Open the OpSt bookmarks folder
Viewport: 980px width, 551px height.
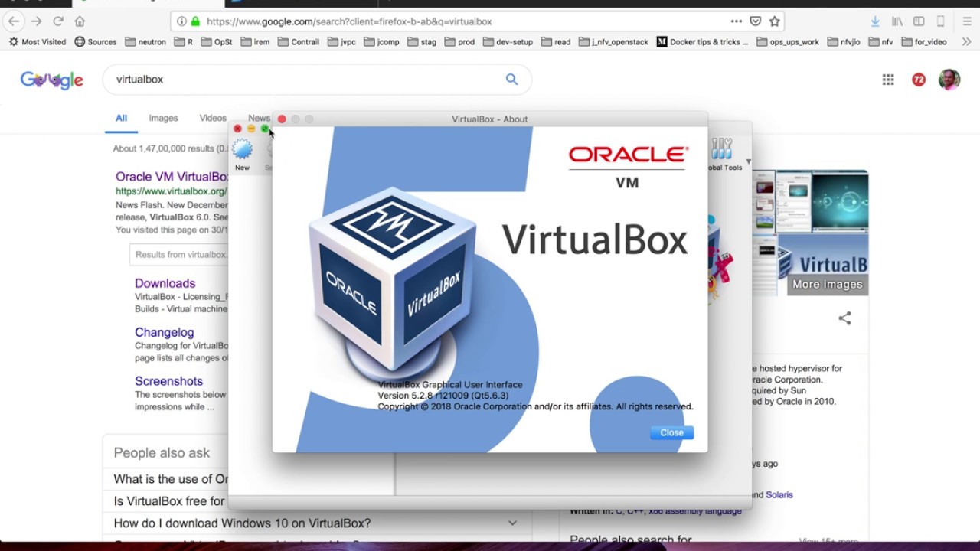point(217,42)
